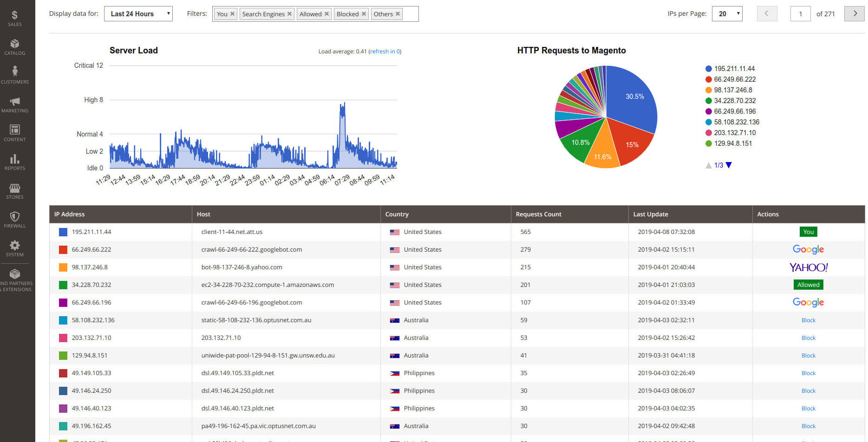This screenshot has width=868, height=442.
Task: Remove the 'Search Engines' filter tag
Action: (x=289, y=14)
